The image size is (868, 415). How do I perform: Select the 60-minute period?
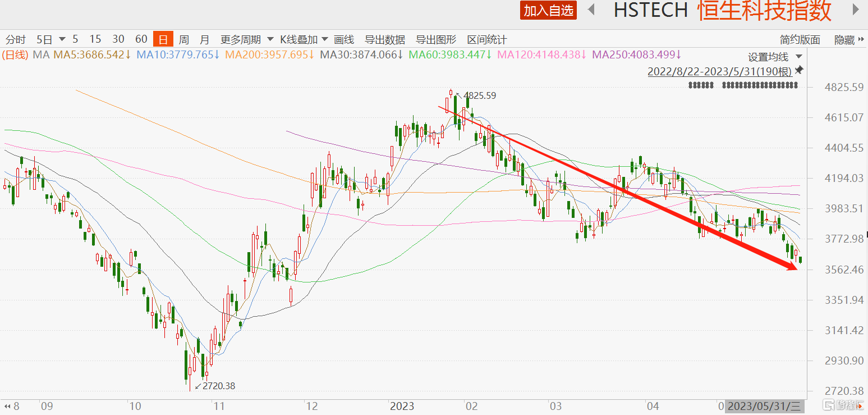point(141,39)
